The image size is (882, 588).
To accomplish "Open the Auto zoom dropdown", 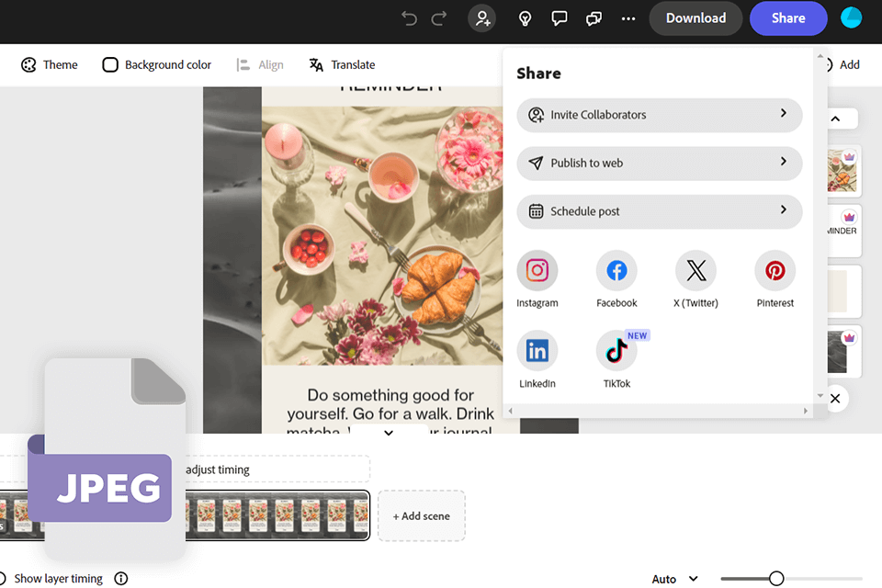I will coord(675,579).
